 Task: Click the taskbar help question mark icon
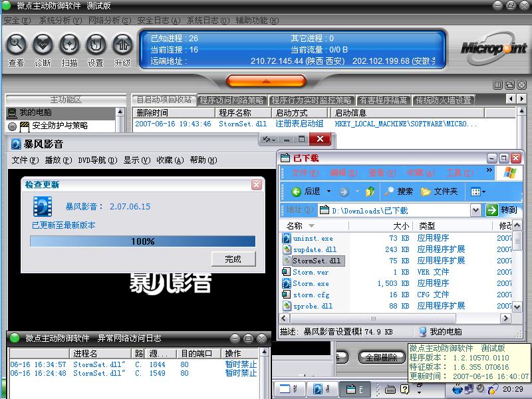404,390
